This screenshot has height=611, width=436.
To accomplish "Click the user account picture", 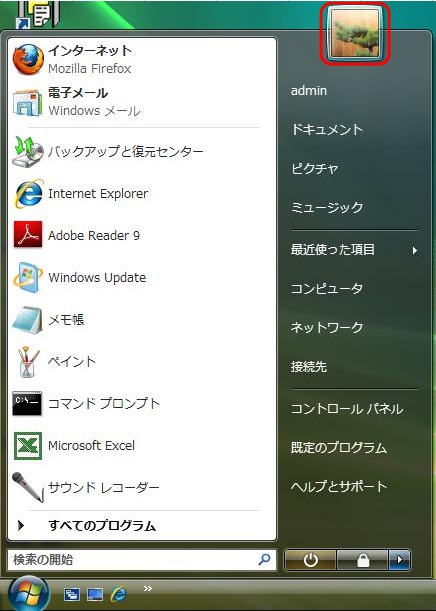I will click(x=354, y=34).
